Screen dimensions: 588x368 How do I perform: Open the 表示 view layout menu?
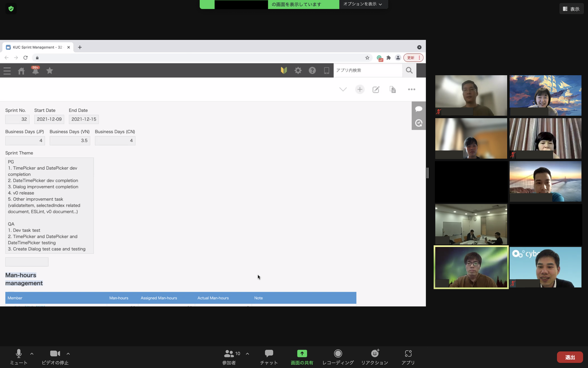571,9
